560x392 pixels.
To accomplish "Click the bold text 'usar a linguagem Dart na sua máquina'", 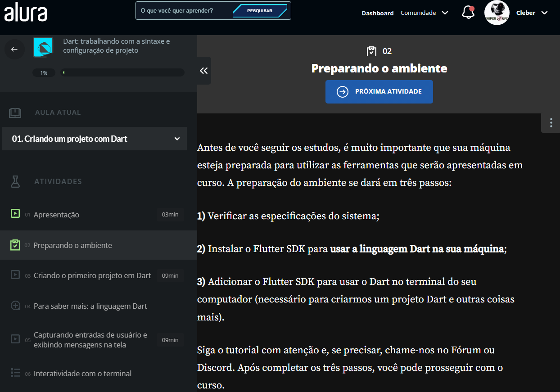I will tap(417, 249).
